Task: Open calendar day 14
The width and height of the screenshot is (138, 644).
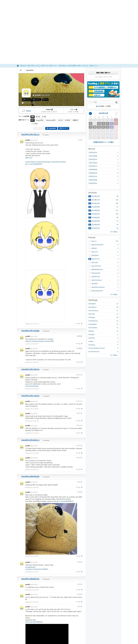Action: coord(112,127)
